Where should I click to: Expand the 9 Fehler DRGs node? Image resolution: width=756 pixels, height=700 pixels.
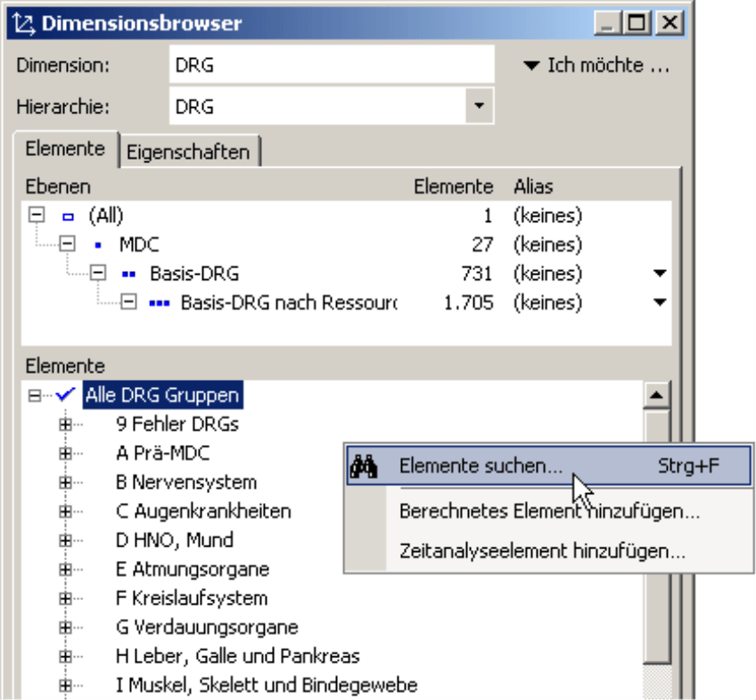(64, 424)
